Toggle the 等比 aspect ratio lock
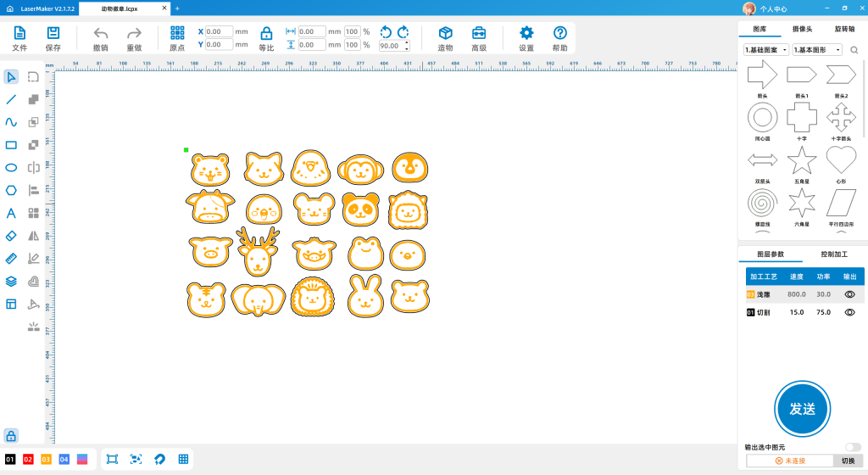Viewport: 868px width, 475px height. click(x=266, y=33)
